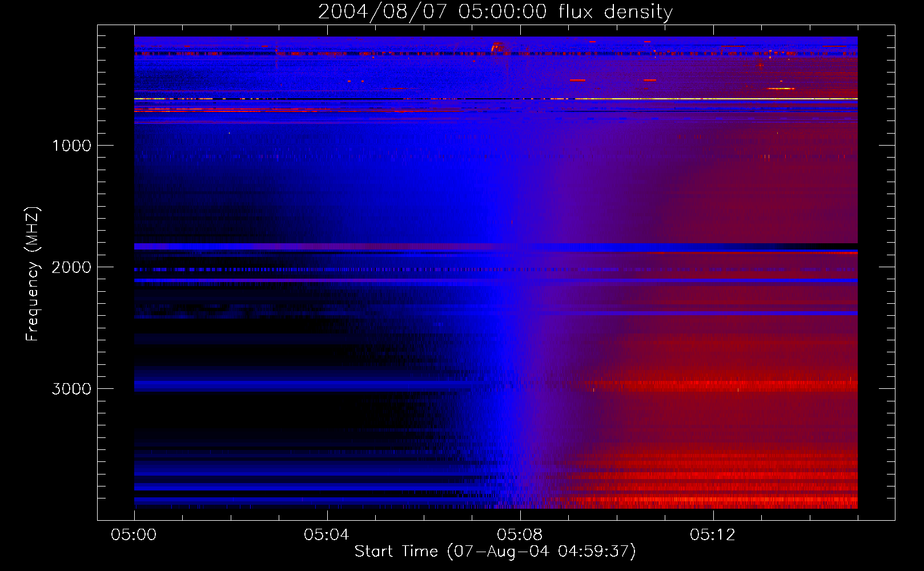The height and width of the screenshot is (571, 924).
Task: Select the 05:04 time tick label
Action: pyautogui.click(x=327, y=535)
